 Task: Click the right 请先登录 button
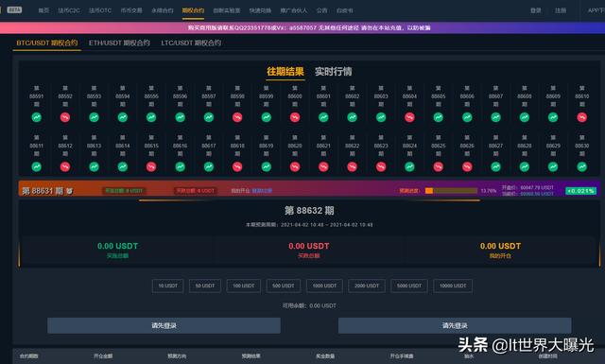[x=455, y=326]
